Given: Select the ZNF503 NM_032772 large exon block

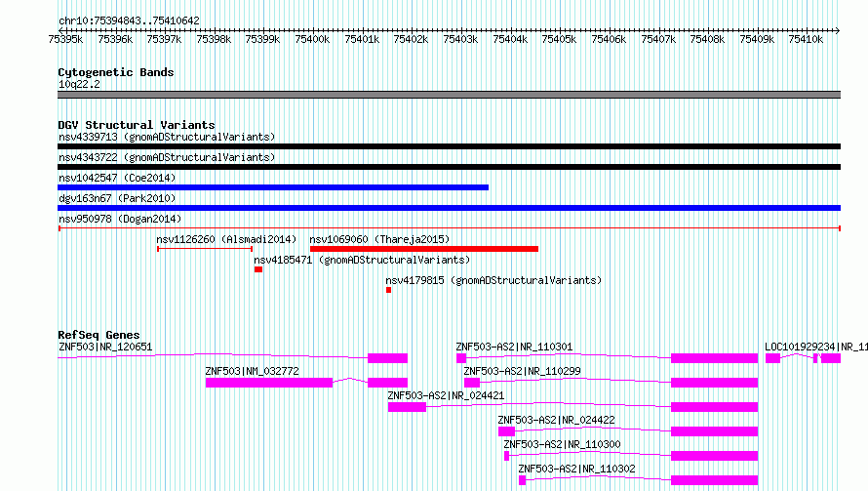Looking at the screenshot, I should [269, 383].
